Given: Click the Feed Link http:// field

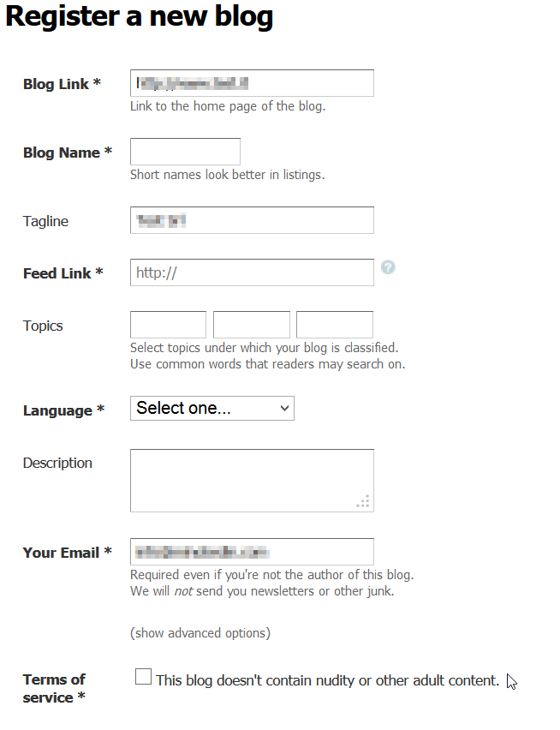Looking at the screenshot, I should [x=252, y=272].
